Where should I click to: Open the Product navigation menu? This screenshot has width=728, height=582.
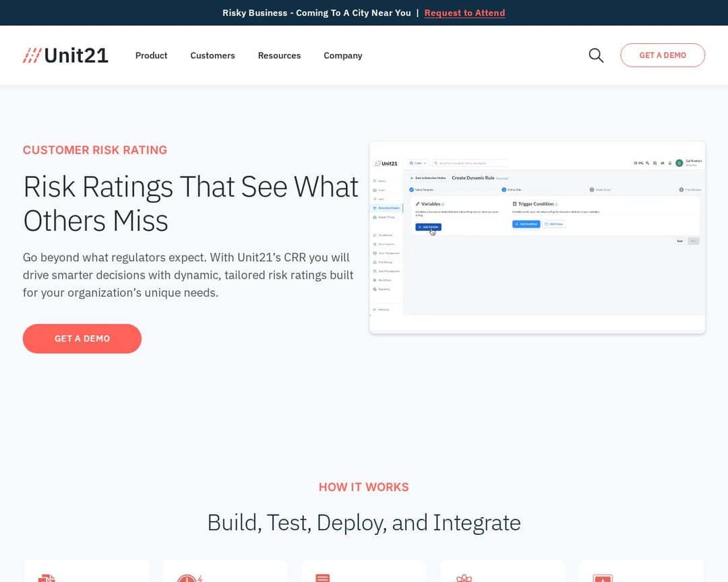(152, 55)
